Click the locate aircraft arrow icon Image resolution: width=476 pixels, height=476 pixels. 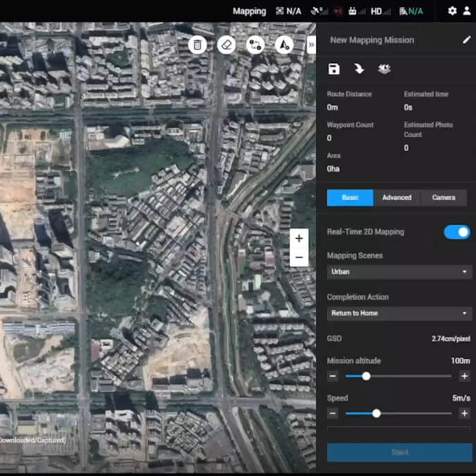click(x=284, y=45)
